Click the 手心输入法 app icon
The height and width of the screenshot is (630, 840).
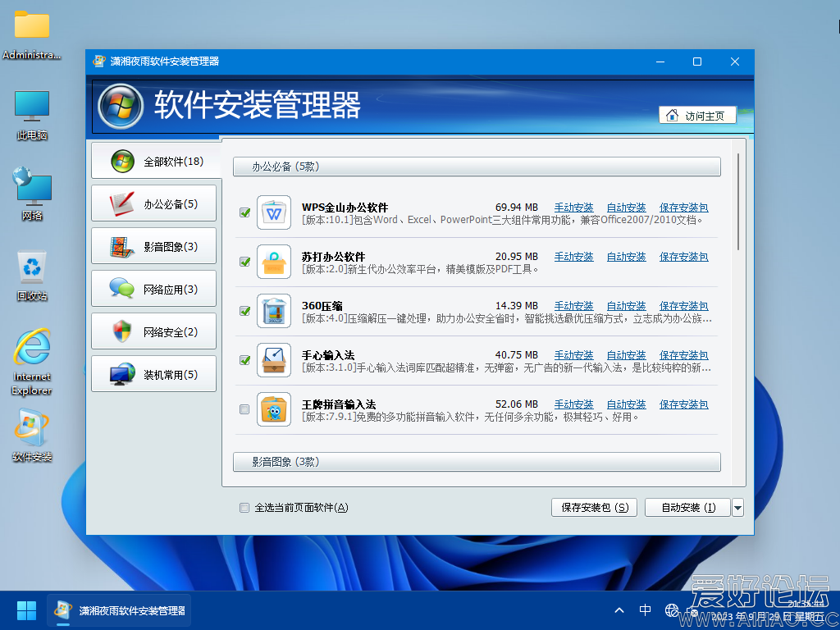click(274, 360)
